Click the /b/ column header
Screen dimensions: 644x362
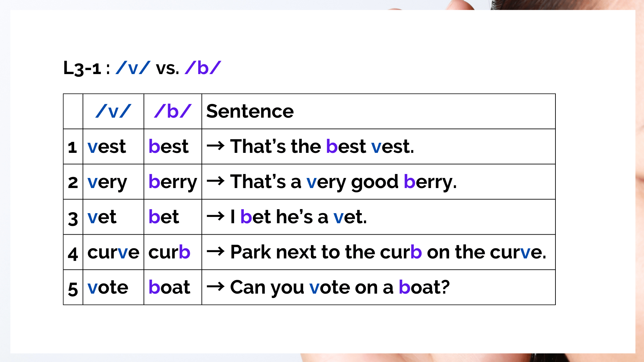[x=173, y=111]
